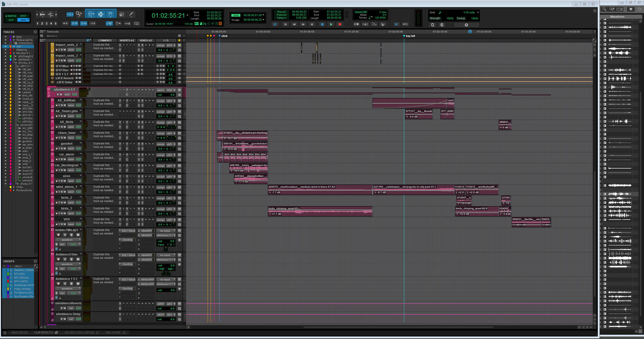
Task: Click the MTC sync icon
Action: click(x=405, y=24)
